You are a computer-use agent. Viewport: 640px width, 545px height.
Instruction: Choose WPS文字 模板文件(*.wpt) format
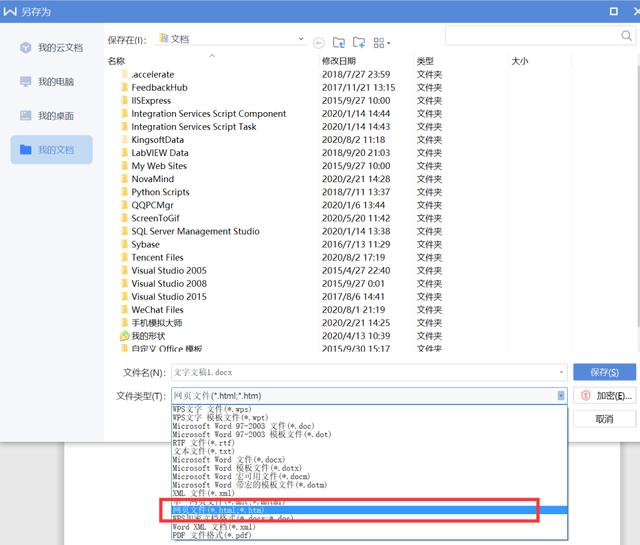pyautogui.click(x=369, y=418)
